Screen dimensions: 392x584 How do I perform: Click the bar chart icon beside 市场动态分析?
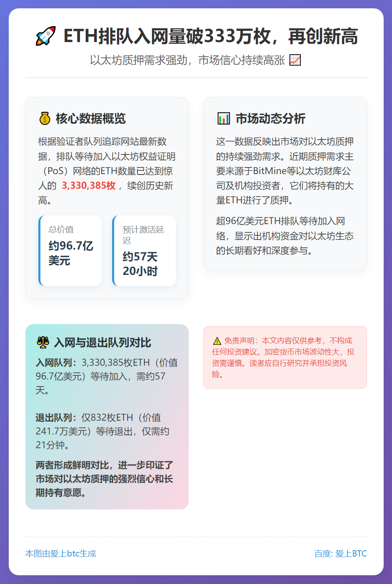tap(224, 119)
